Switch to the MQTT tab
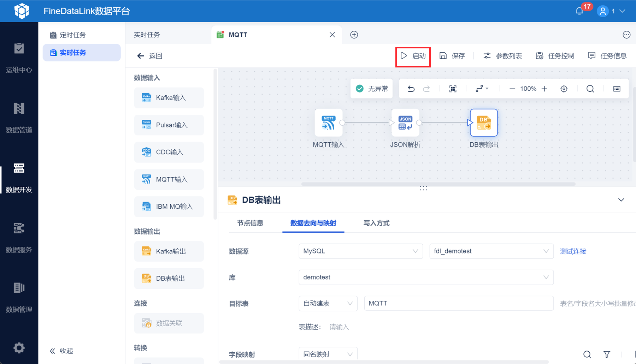Screen dimensions: 636x364 click(x=277, y=35)
